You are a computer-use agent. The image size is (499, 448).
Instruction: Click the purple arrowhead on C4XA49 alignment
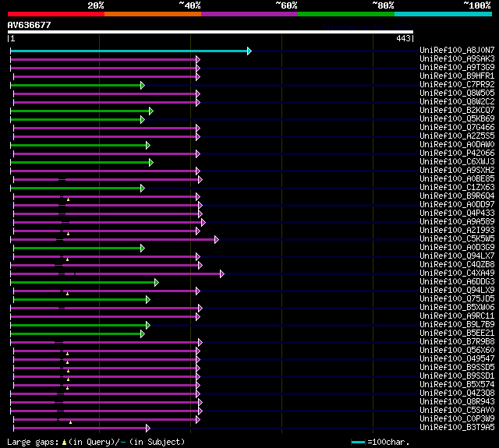(x=221, y=273)
